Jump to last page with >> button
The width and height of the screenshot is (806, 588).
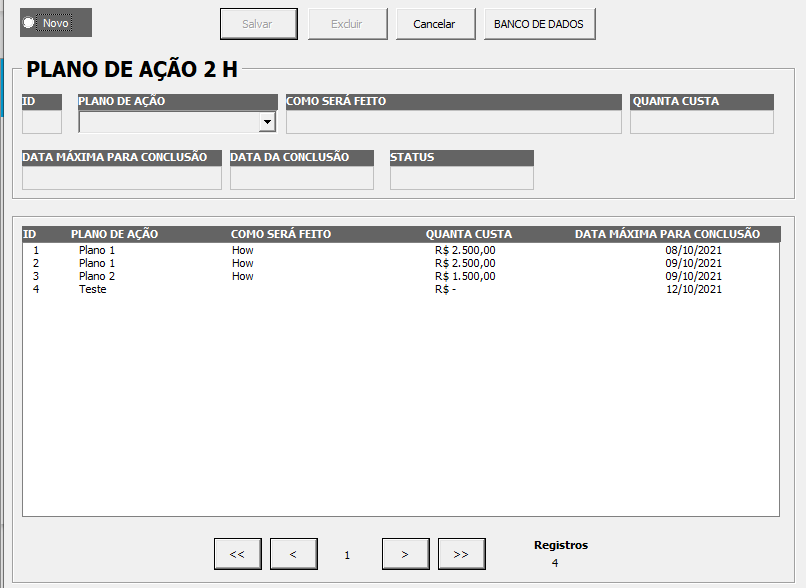461,554
